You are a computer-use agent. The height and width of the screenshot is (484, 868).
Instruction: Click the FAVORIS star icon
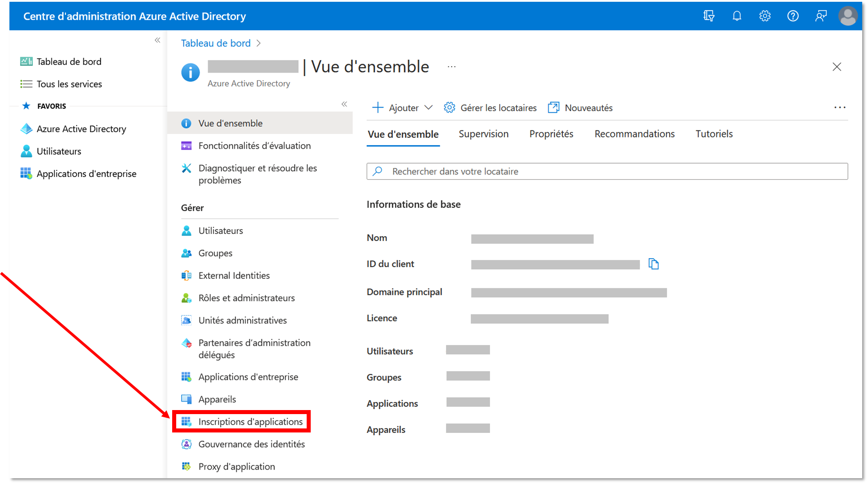coord(26,106)
